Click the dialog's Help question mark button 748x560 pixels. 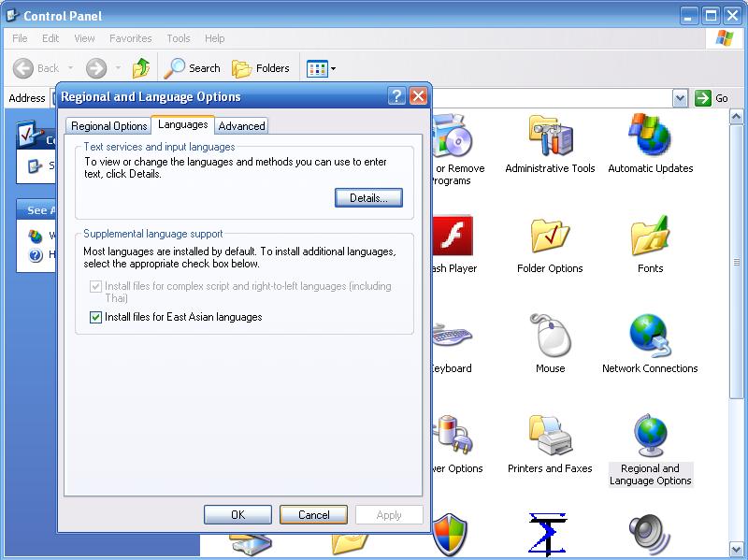coord(396,96)
